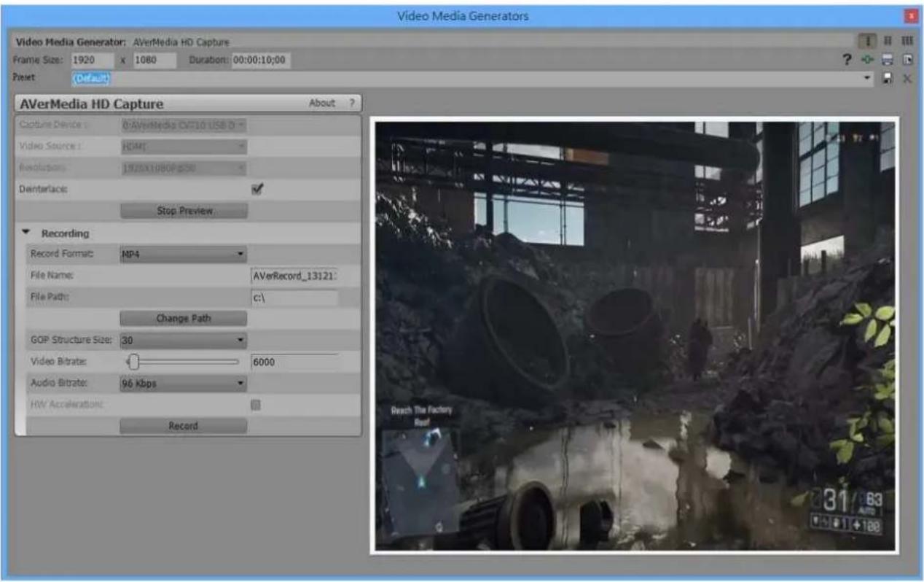Screen dimensions: 924x582
Task: Click the Stop Preview button
Action: click(x=184, y=211)
